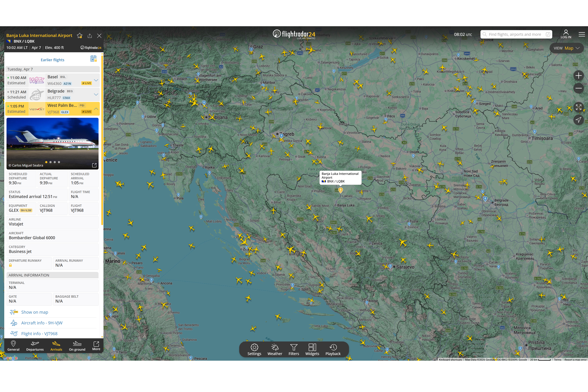The image size is (588, 392).
Task: Select second photo carousel dot
Action: click(x=51, y=162)
